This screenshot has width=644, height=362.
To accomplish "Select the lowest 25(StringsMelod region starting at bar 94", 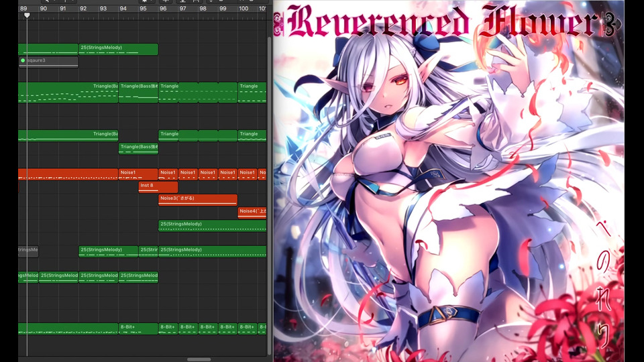I will coord(138,278).
